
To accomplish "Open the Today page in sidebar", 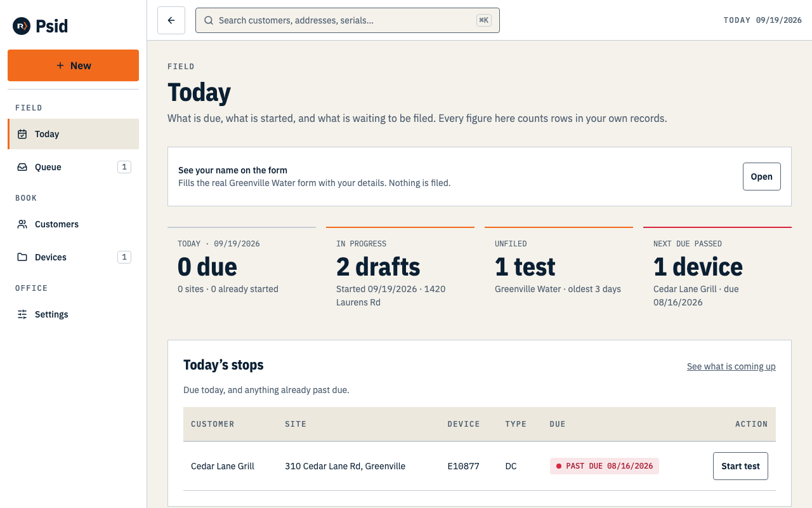I will click(x=73, y=134).
